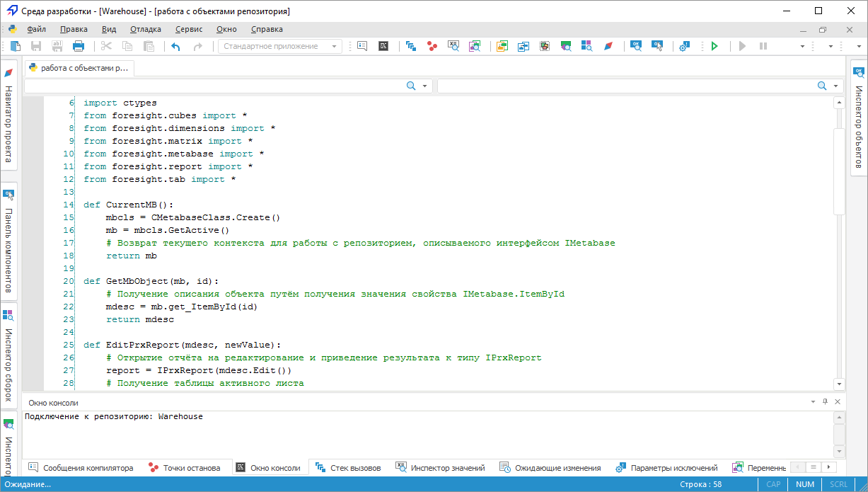Expand the left search box dropdown arrow

(424, 86)
